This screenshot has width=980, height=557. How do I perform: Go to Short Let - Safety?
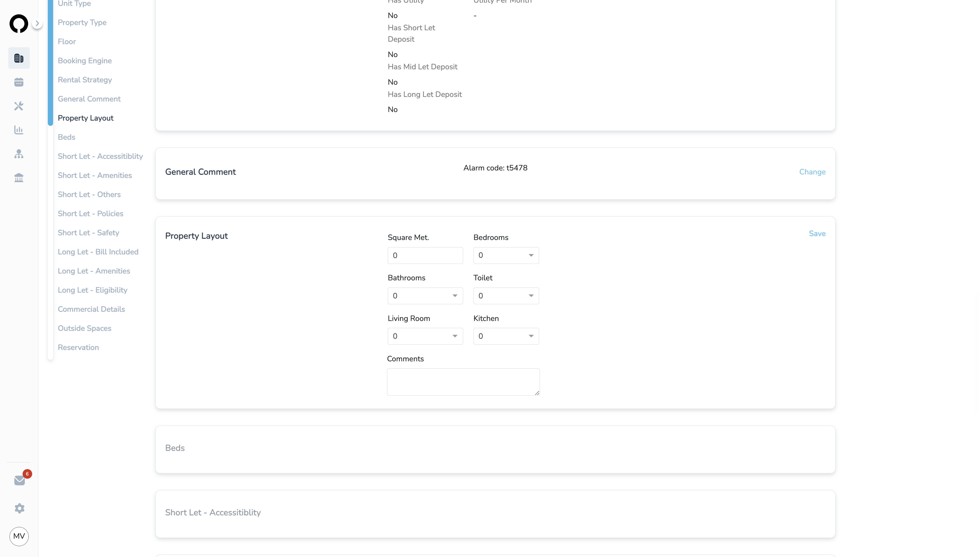(x=88, y=233)
